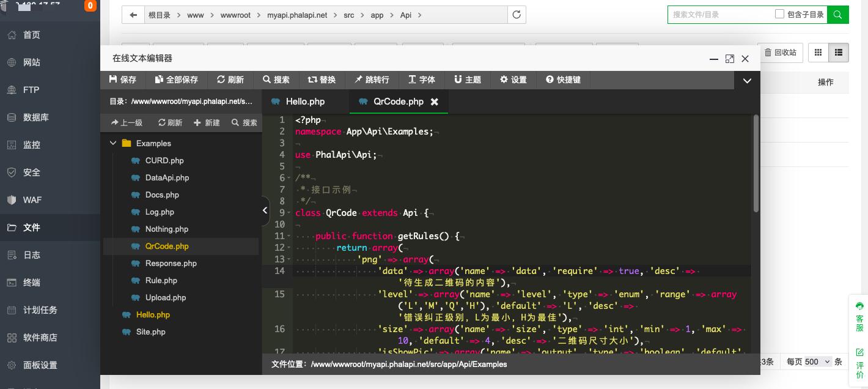
Task: Navigate to wwwroot in breadcrumb
Action: [x=235, y=15]
